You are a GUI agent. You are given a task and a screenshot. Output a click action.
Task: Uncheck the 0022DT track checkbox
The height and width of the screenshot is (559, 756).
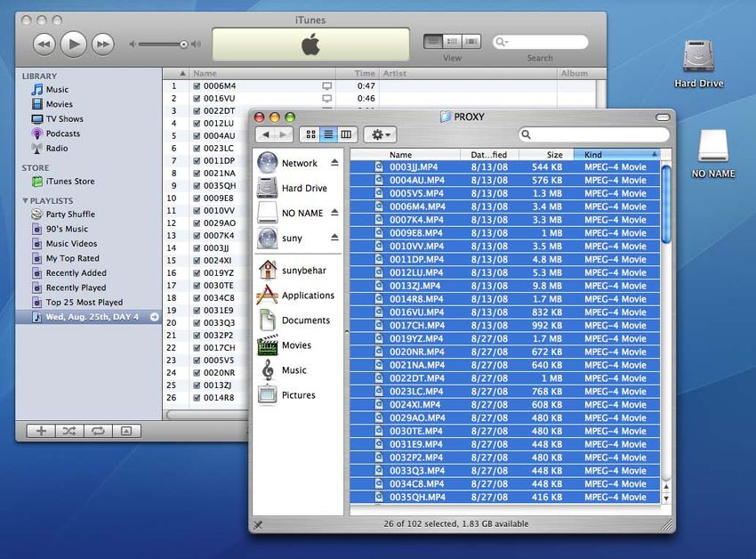pyautogui.click(x=197, y=111)
